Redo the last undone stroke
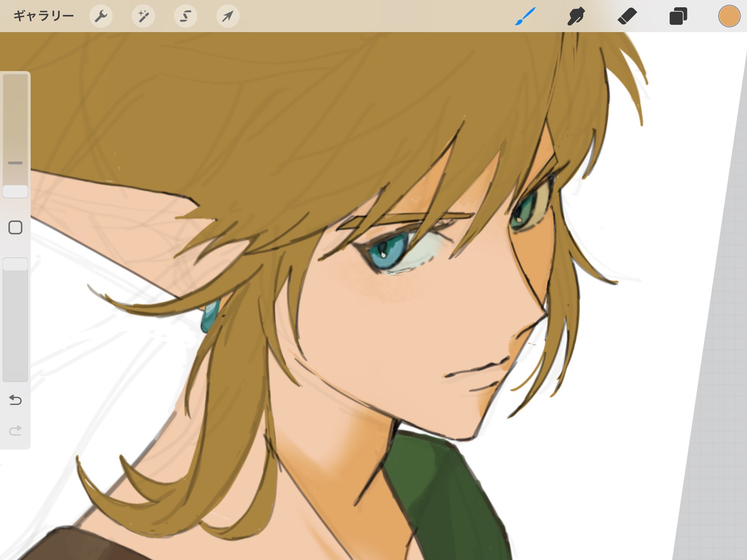Screen dimensions: 747x560 point(16,430)
